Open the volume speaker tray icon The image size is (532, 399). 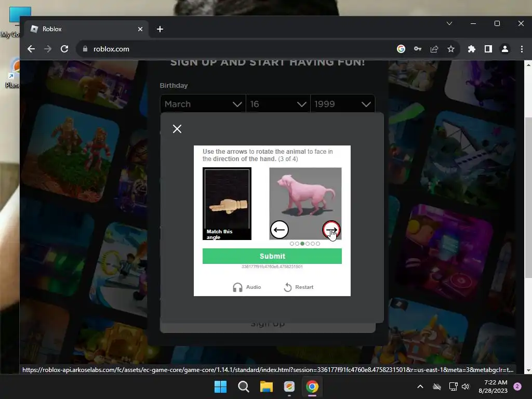tap(465, 387)
